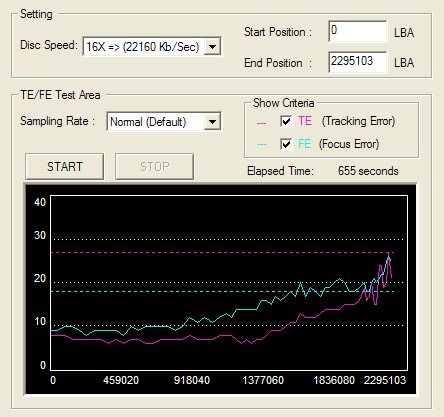Click the End Position LBA input field
This screenshot has height=417, width=444.
[x=358, y=61]
